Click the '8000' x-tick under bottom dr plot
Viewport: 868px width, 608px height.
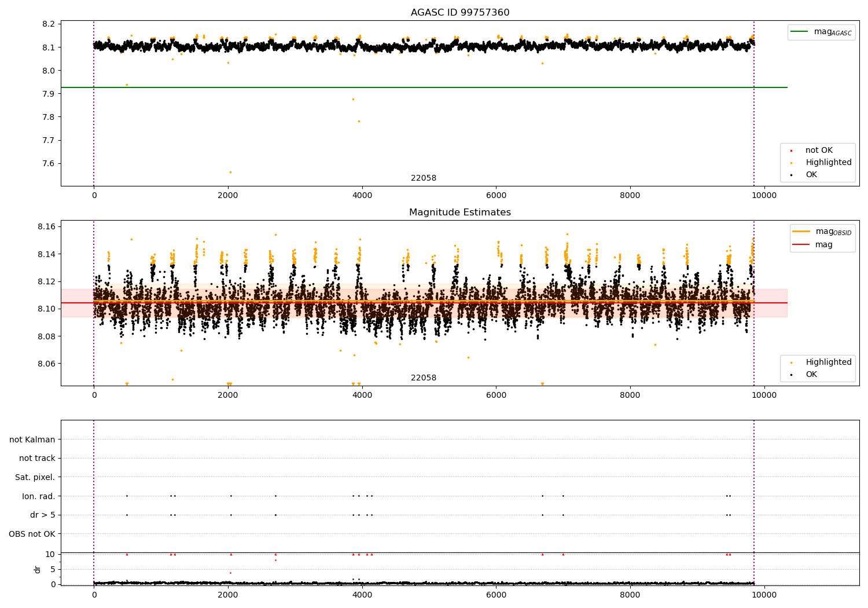[x=630, y=595]
